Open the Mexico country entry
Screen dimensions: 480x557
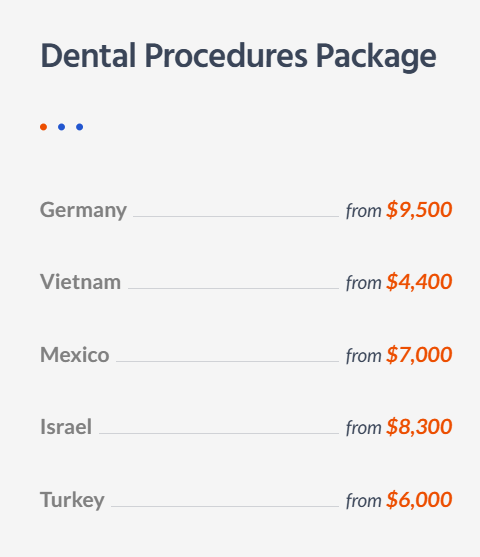(75, 355)
